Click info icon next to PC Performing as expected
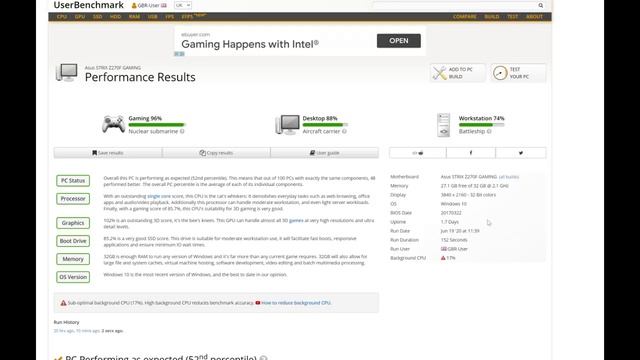This screenshot has height=360, width=640. pyautogui.click(x=264, y=358)
